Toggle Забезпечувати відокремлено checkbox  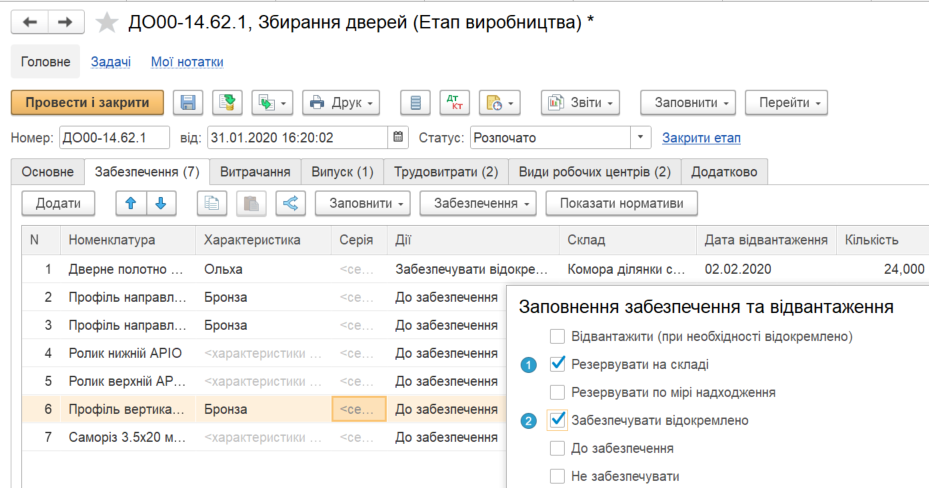point(558,420)
